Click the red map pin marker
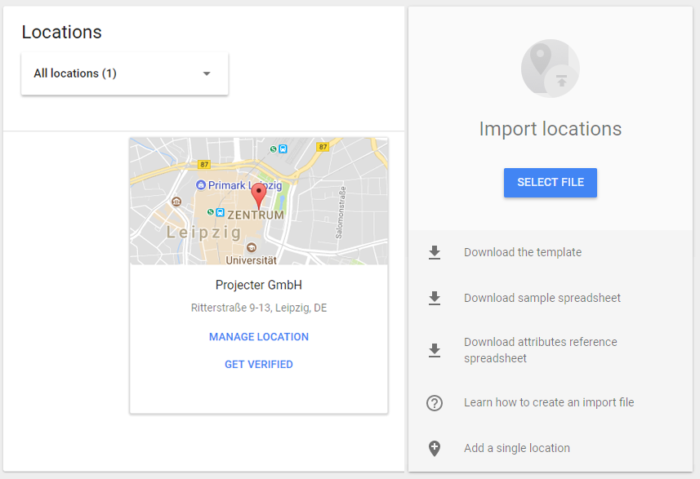Image resolution: width=700 pixels, height=479 pixels. click(x=258, y=196)
